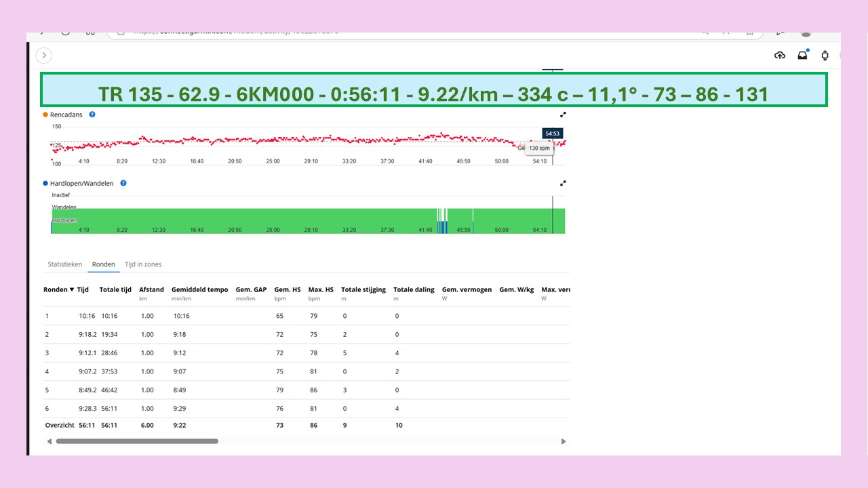Click overview total descent 10
Image resolution: width=868 pixels, height=488 pixels.
399,425
